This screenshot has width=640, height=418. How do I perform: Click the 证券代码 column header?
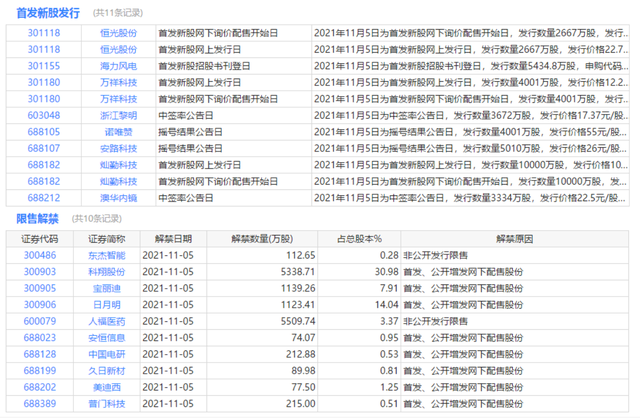[40, 239]
